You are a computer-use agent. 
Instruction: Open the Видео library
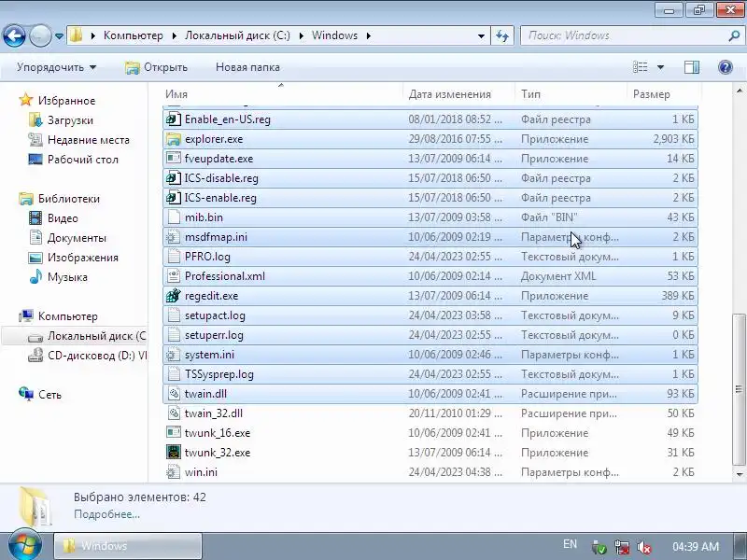tap(63, 218)
